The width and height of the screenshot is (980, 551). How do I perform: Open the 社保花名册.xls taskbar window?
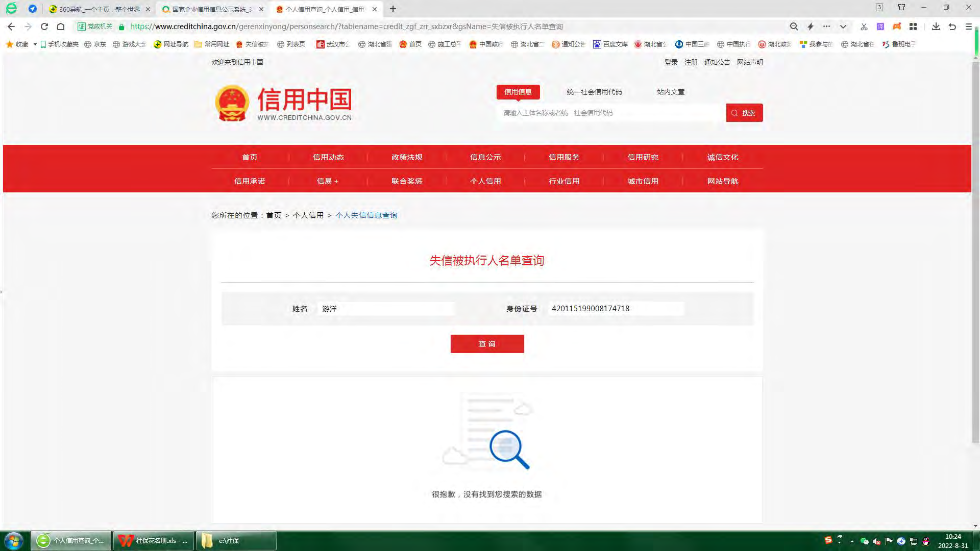click(x=154, y=541)
